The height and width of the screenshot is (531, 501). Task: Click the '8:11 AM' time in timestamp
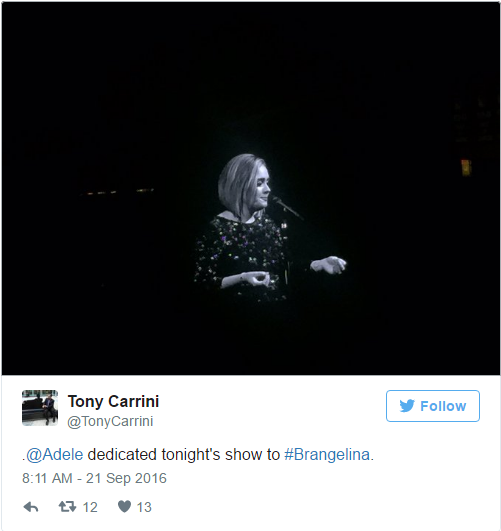[47, 478]
